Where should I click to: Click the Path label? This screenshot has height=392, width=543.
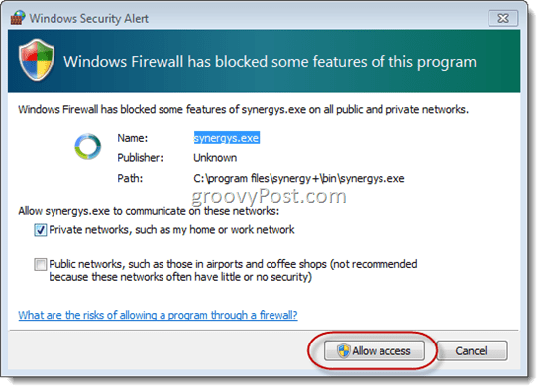pyautogui.click(x=130, y=178)
